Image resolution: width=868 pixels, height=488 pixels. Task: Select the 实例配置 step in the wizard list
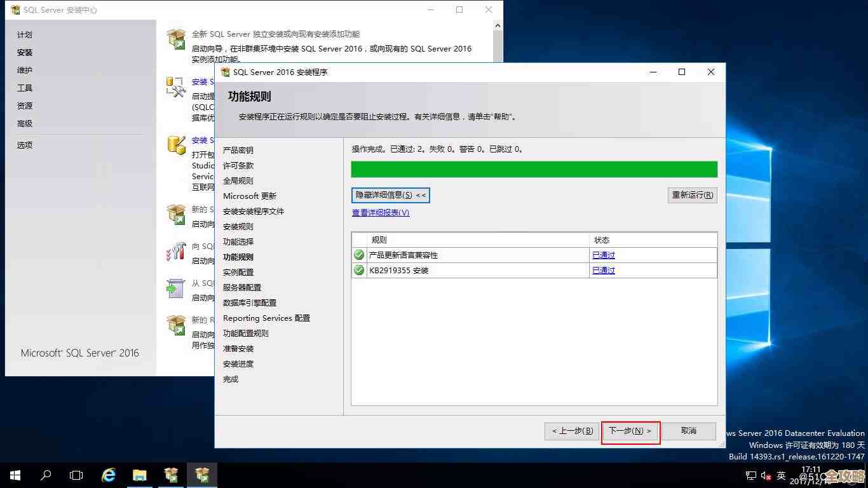(241, 272)
